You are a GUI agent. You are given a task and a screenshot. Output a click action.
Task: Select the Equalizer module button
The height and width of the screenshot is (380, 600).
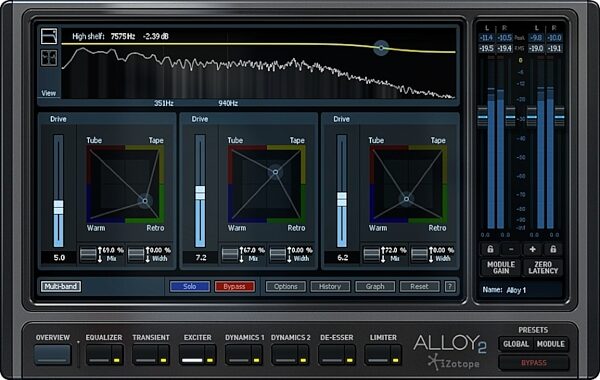pos(99,355)
